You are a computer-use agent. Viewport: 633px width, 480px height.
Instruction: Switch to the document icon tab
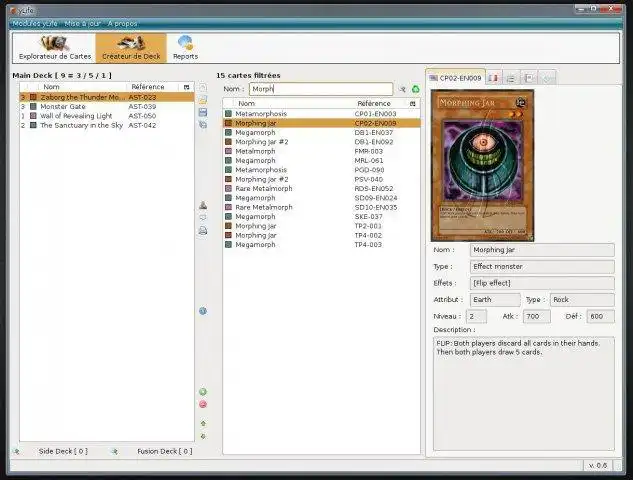(x=529, y=78)
